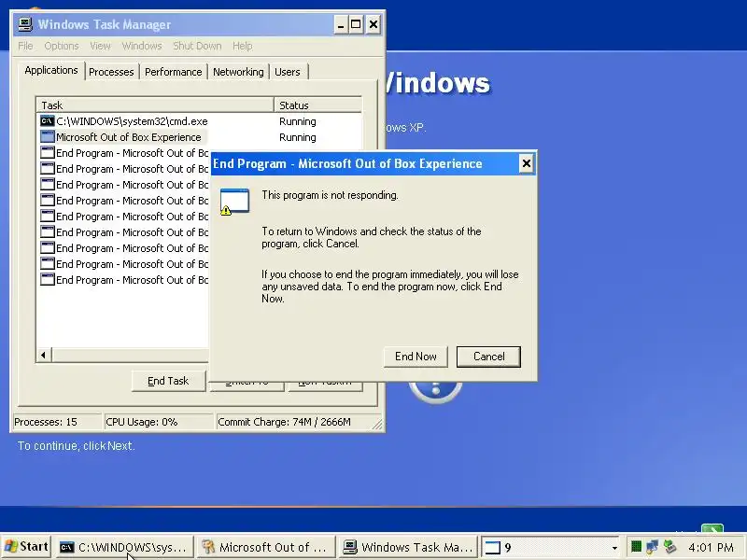Screen dimensions: 747x560
Task: Click Cancel in End Program dialog
Action: [488, 357]
